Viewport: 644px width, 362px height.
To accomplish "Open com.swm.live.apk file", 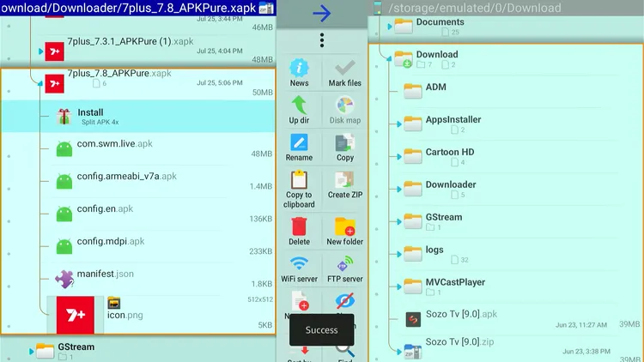I will [138, 148].
